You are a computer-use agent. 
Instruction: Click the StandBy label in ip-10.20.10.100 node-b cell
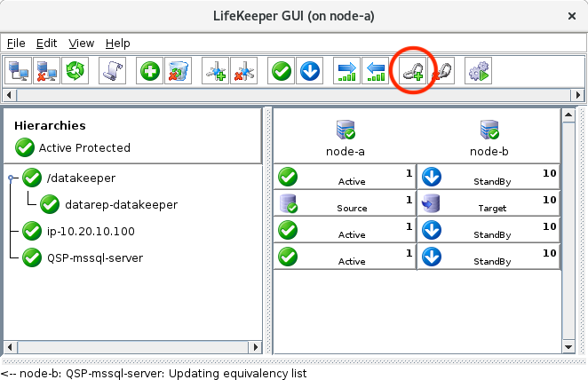492,235
